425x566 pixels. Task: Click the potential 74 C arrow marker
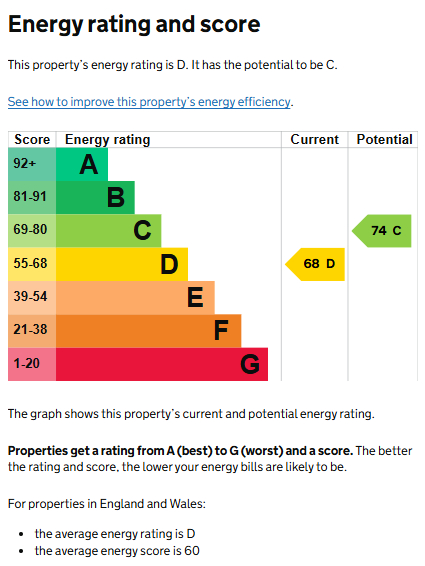click(382, 231)
